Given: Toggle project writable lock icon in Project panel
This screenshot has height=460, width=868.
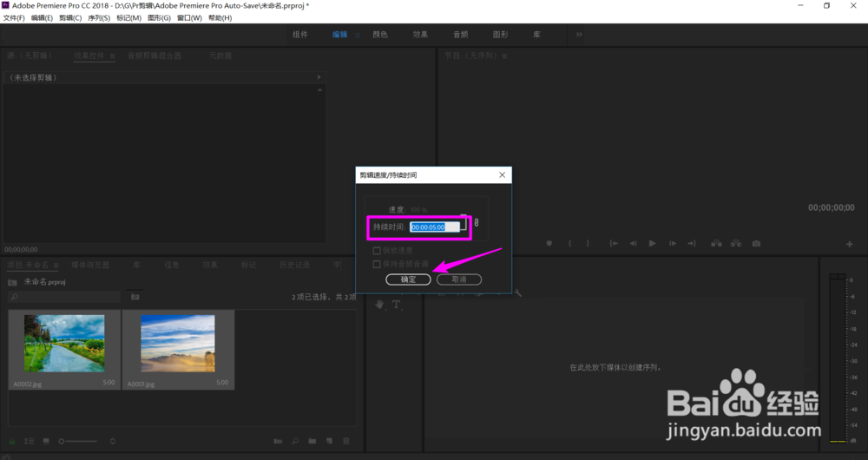Looking at the screenshot, I should pos(12,441).
